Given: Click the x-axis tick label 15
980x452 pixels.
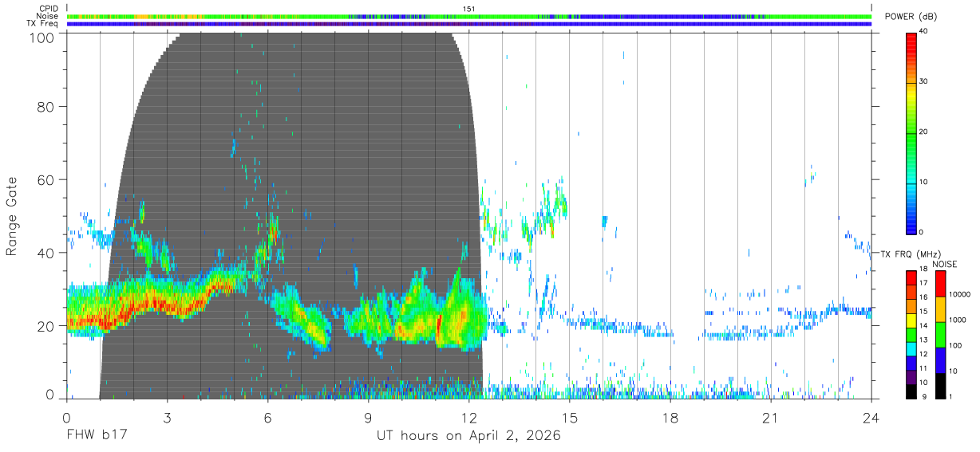Looking at the screenshot, I should pyautogui.click(x=569, y=417).
